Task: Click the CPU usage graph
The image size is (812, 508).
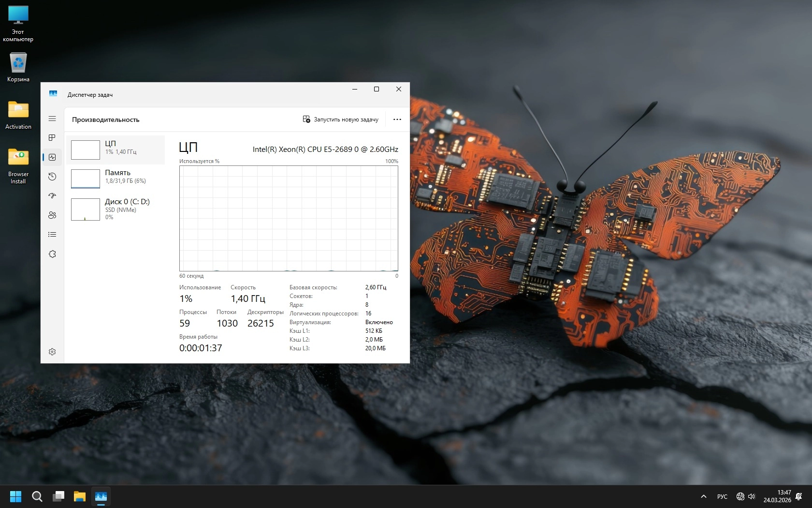Action: click(x=289, y=218)
